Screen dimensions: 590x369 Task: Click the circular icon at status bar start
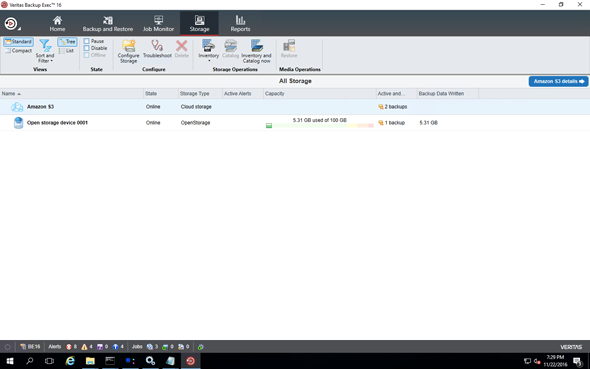(x=7, y=347)
